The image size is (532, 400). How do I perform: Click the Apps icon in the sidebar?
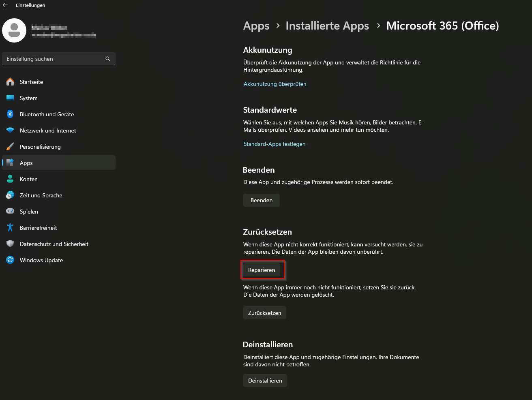click(x=11, y=163)
